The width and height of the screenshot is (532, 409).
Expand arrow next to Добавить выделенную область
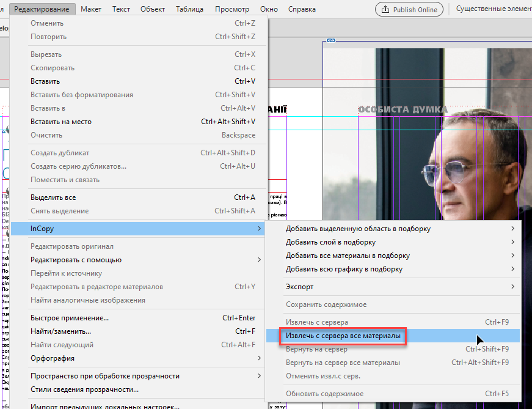(512, 229)
